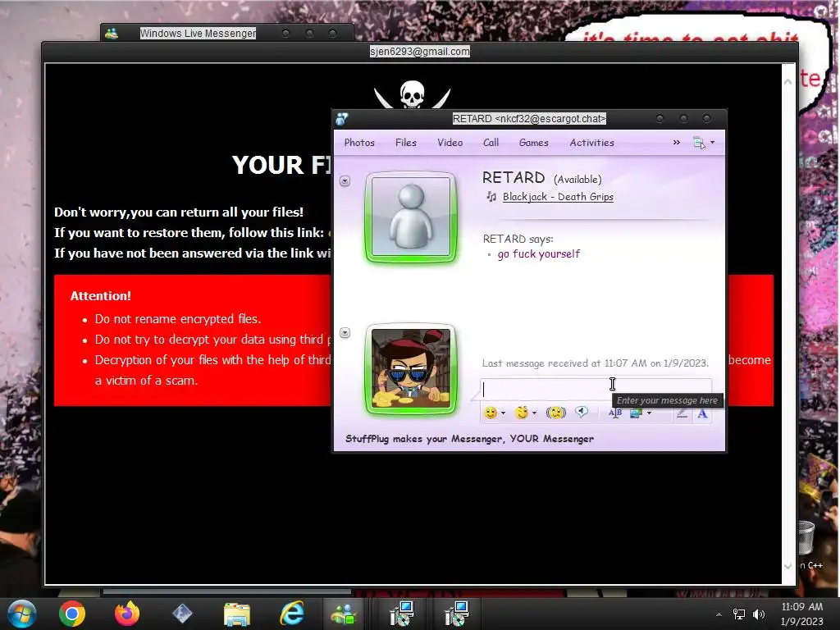Viewport: 840px width, 630px height.
Task: Click the AB text icon in message toolbar
Action: click(615, 413)
